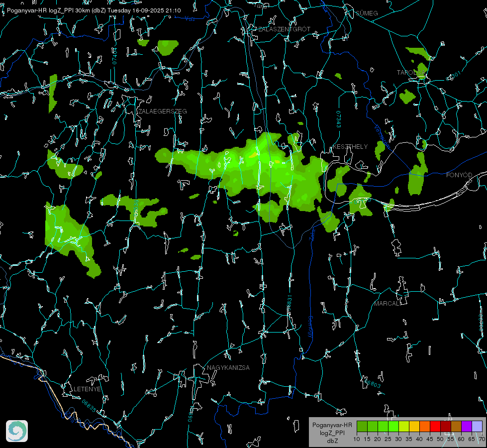Viewport: 487px width, 448px height.
Task: Click the swirl logo icon
Action: pyautogui.click(x=17, y=431)
